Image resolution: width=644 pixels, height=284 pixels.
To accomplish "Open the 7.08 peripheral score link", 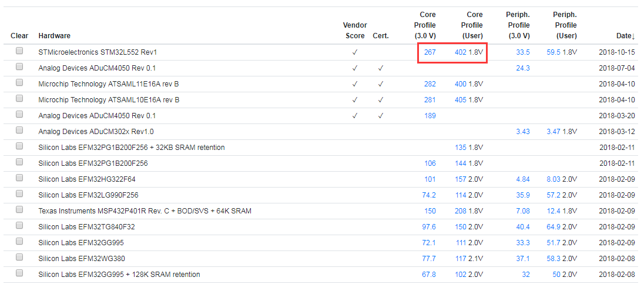I will coord(523,211).
